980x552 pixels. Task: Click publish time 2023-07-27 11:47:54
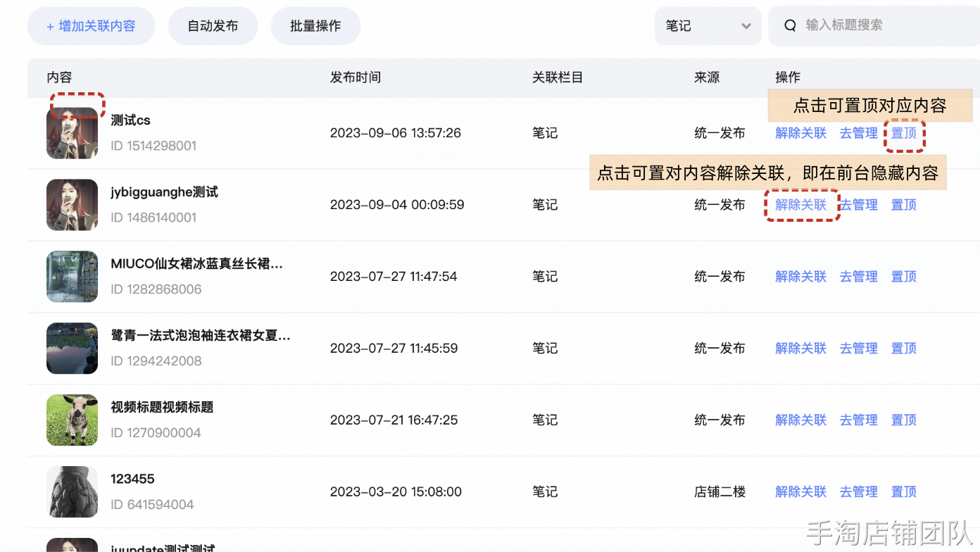(394, 277)
